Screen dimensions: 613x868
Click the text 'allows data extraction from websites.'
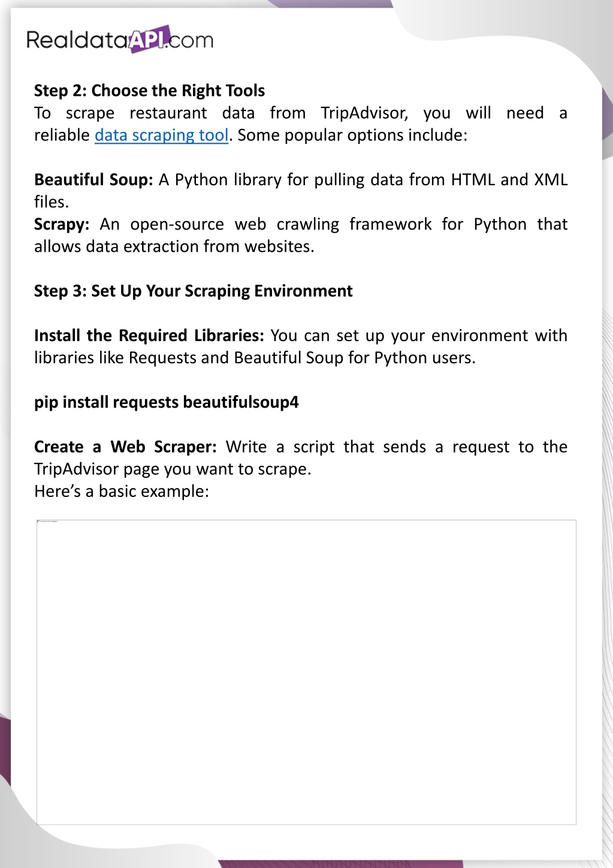tap(174, 246)
